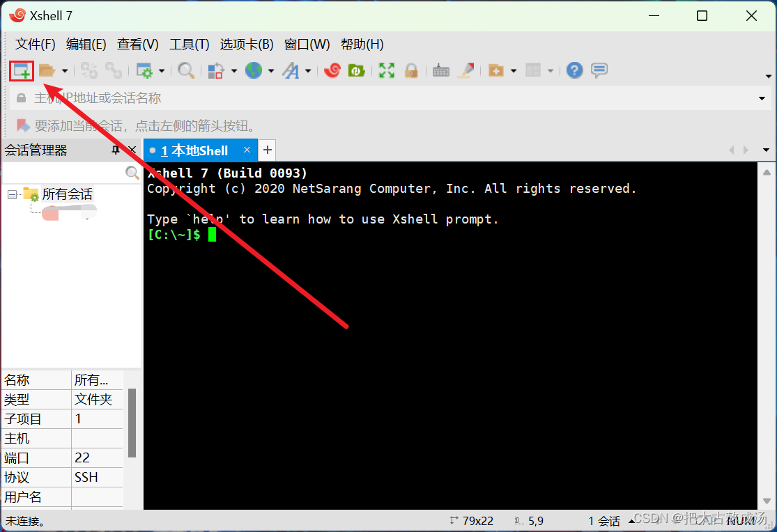777x532 pixels.
Task: Click the 未连接。 status bar text
Action: click(25, 521)
